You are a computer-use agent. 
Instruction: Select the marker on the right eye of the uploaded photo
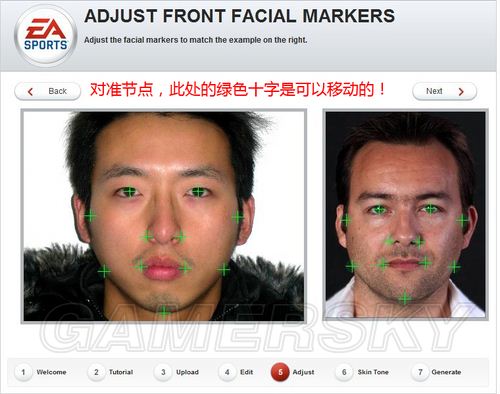pos(198,192)
